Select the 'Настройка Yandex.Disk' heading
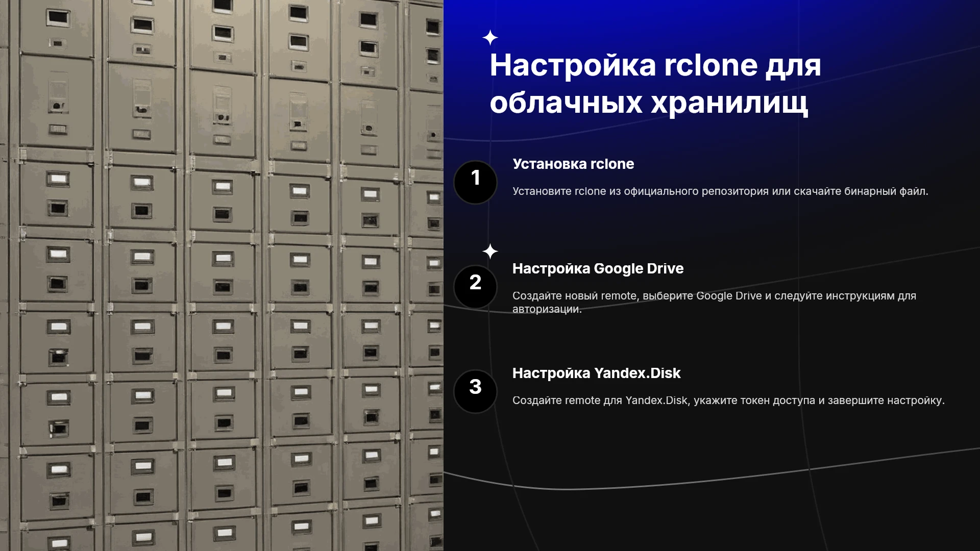This screenshot has width=980, height=551. (x=596, y=373)
